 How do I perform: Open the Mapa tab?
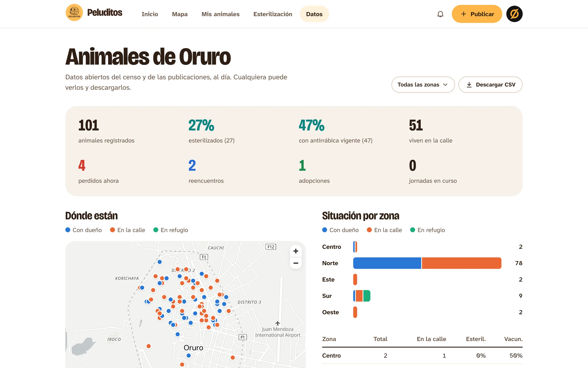pyautogui.click(x=180, y=14)
